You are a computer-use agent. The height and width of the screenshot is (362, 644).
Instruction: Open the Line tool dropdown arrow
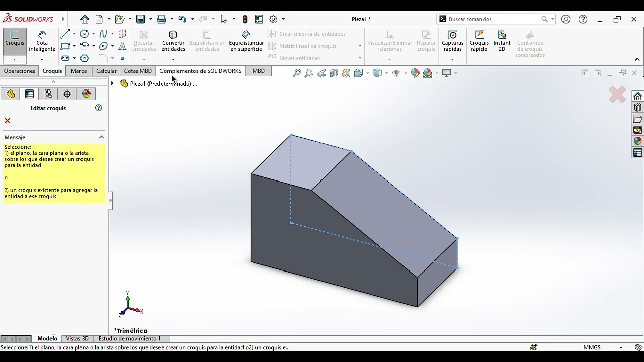point(74,34)
